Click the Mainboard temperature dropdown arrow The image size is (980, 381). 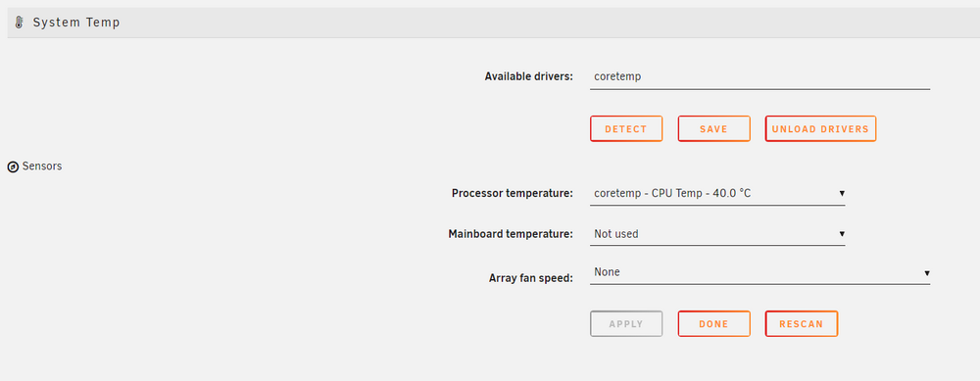coord(842,234)
